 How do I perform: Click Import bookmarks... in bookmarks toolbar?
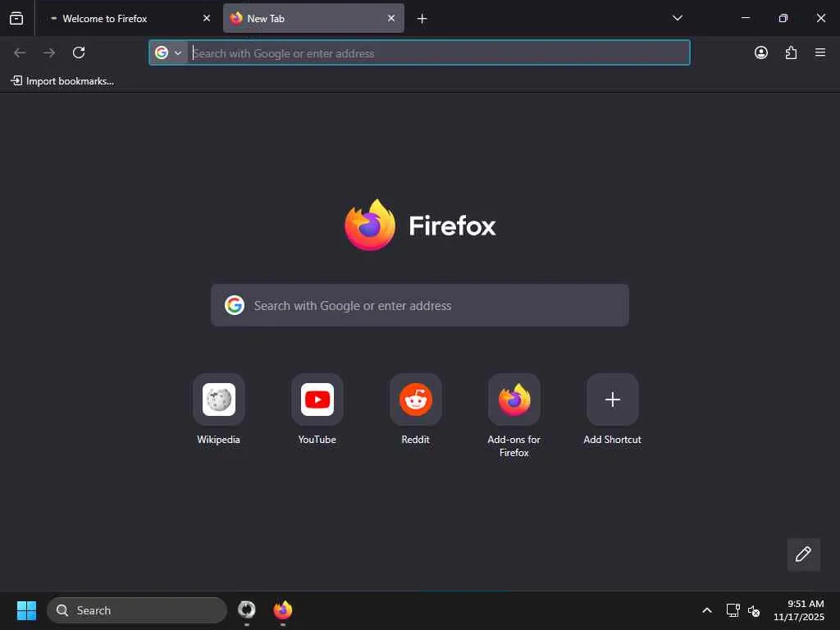62,81
